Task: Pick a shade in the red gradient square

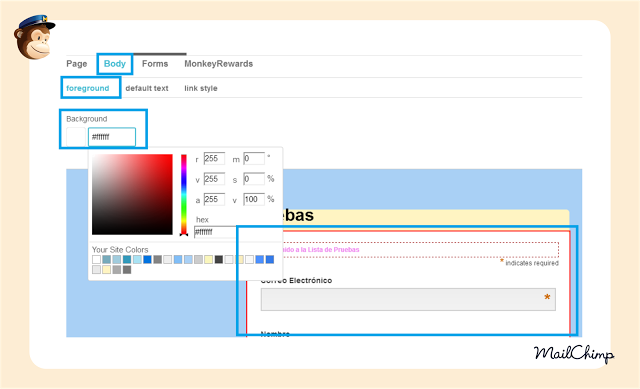Action: point(132,194)
